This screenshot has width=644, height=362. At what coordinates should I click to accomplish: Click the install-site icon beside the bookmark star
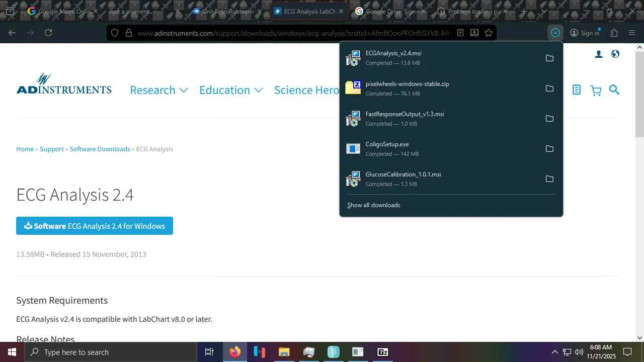474,33
